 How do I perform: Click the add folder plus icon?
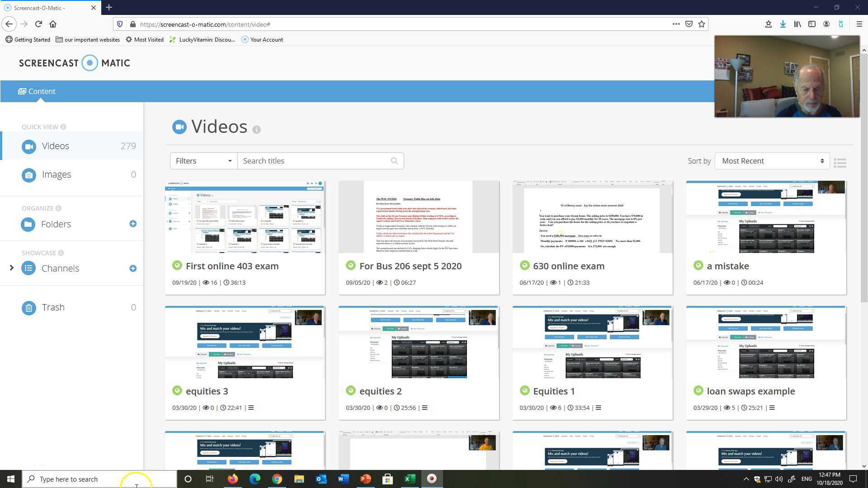click(x=133, y=224)
